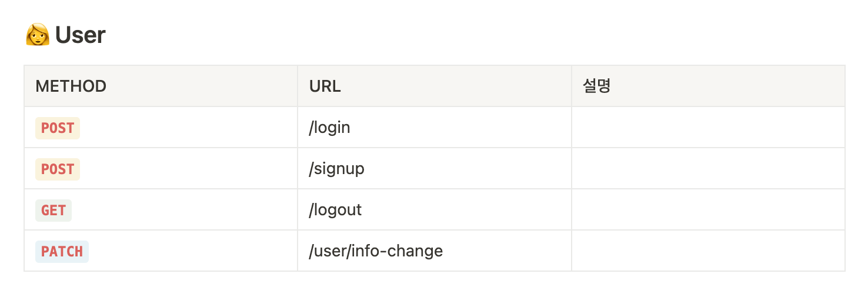Screen dimensions: 868x307
Task: Click the POST tag in the /signup row
Action: [x=58, y=169]
